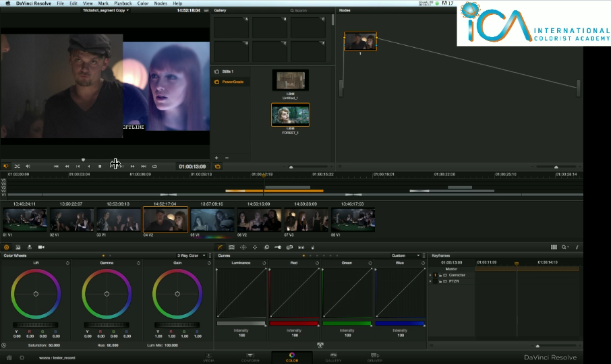Screen dimensions: 611x364
Task: Open the Camera Raw palette icon
Action: (x=41, y=247)
